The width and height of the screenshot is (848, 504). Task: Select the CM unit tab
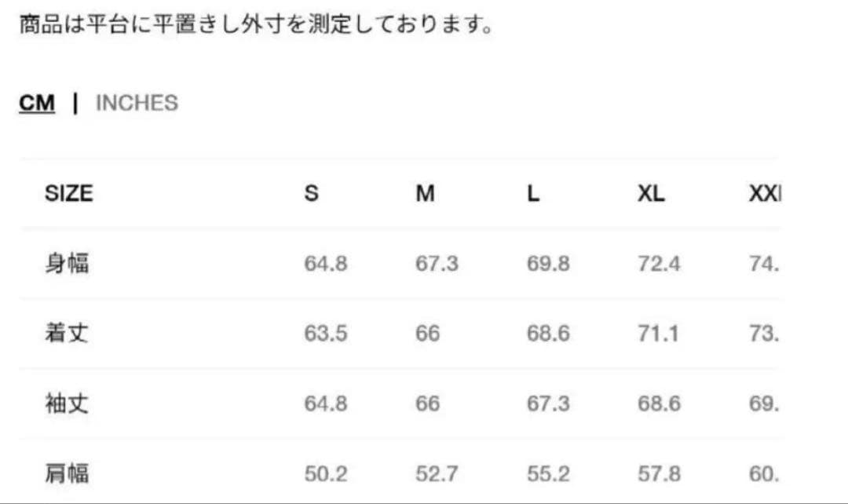(x=37, y=103)
